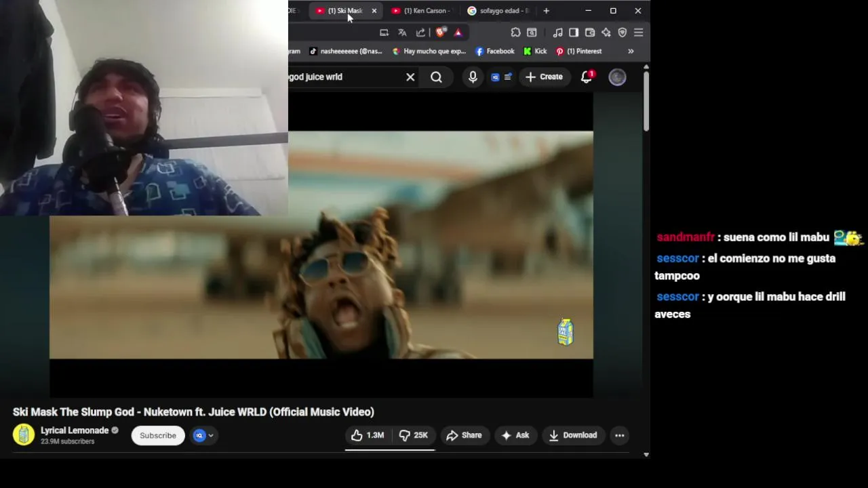Open Brave Shields lion icon

(441, 33)
